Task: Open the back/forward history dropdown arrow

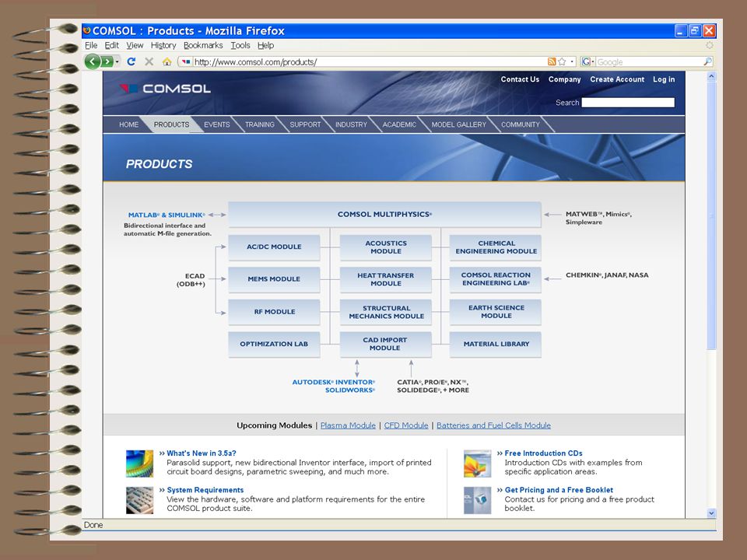Action: 117,61
